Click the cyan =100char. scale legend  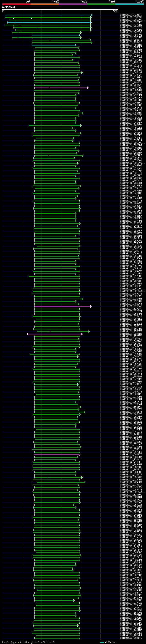coord(108,642)
